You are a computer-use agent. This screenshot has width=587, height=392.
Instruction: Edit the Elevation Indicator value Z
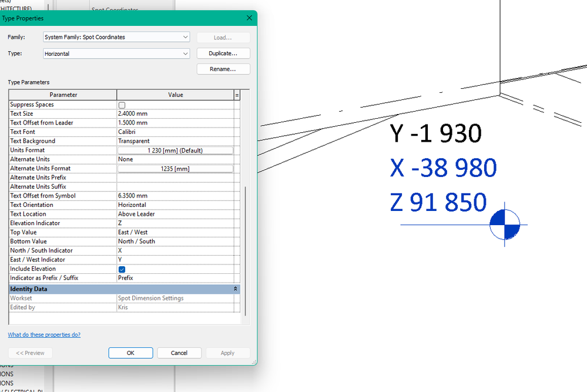(175, 223)
